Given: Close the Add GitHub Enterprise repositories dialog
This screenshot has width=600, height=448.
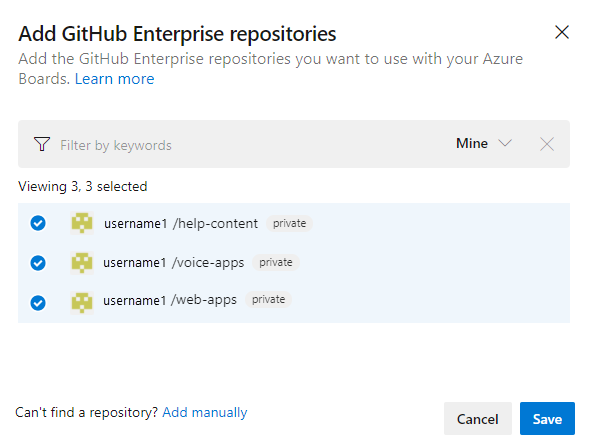Looking at the screenshot, I should tap(562, 32).
